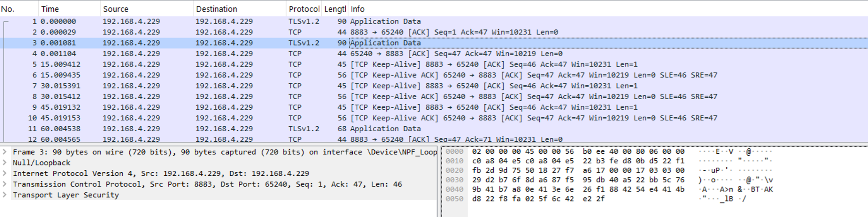This screenshot has height=217, width=868.
Task: Select Keep-Alive packet 5 at 15.009412
Action: click(434, 64)
